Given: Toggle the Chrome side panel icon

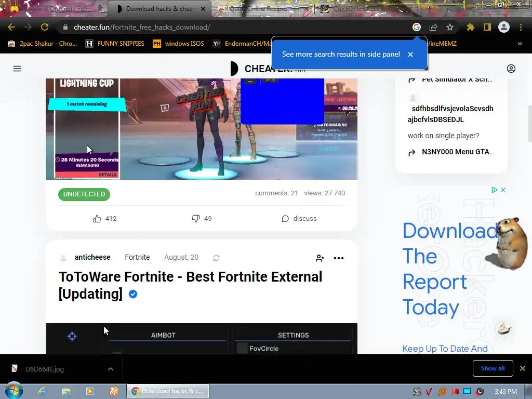Looking at the screenshot, I should pyautogui.click(x=487, y=27).
